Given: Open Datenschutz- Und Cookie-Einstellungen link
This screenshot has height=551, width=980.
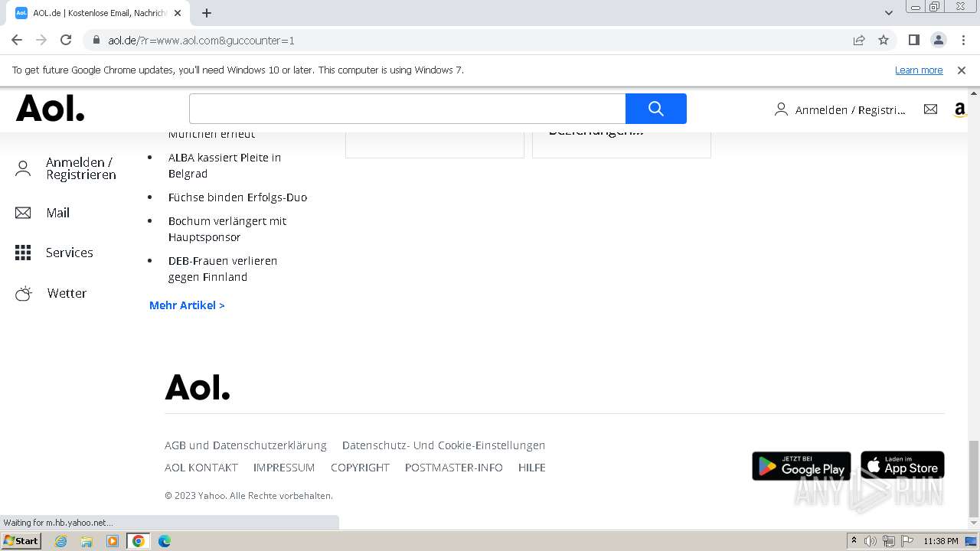Looking at the screenshot, I should pyautogui.click(x=444, y=445).
